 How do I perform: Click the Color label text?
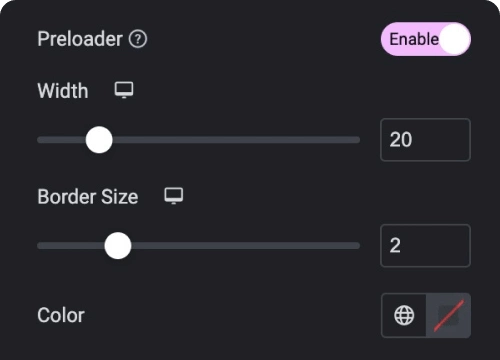point(61,315)
